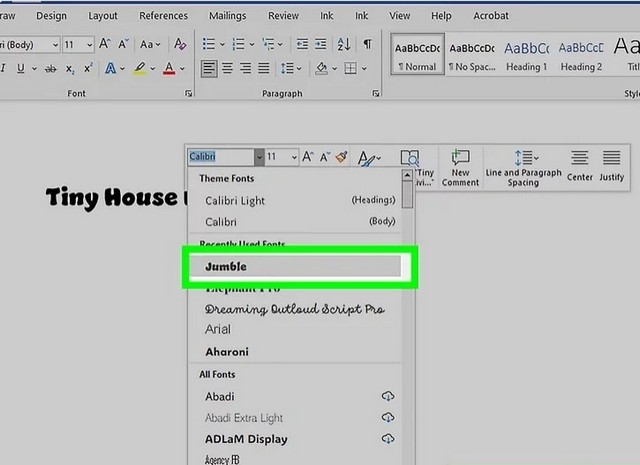The image size is (640, 465).
Task: Toggle show/hide paragraph marks
Action: pos(368,45)
